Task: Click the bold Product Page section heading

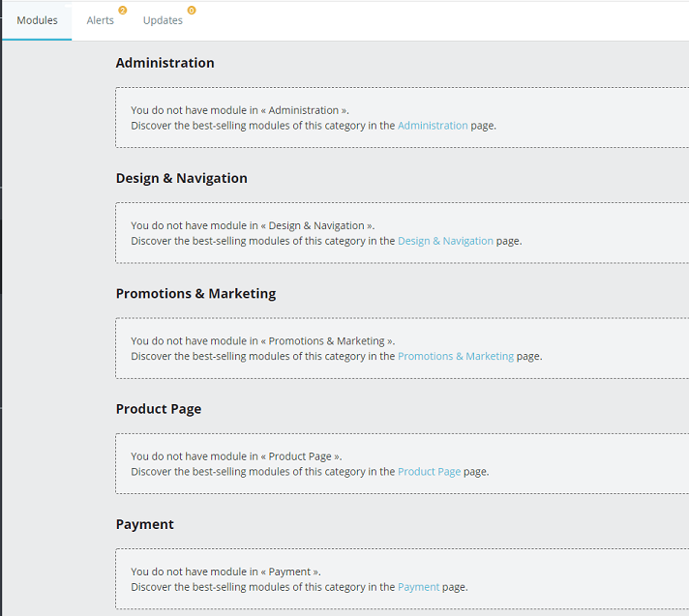Action: tap(159, 409)
